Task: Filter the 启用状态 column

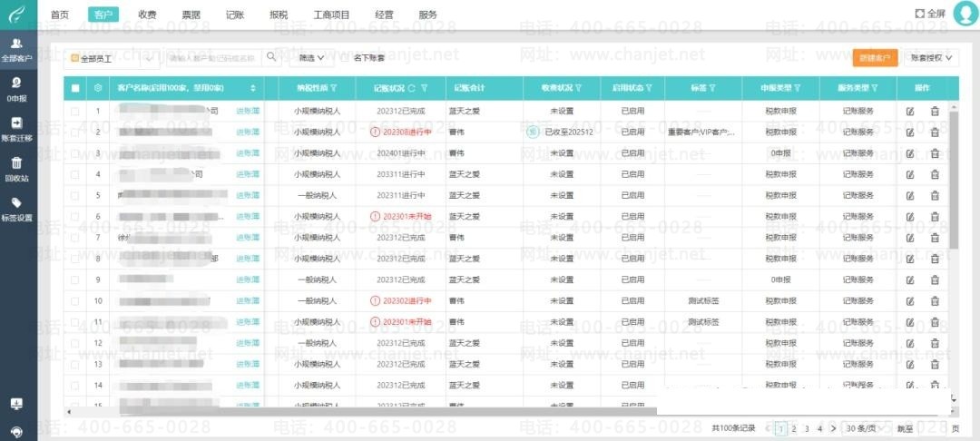Action: pos(650,88)
